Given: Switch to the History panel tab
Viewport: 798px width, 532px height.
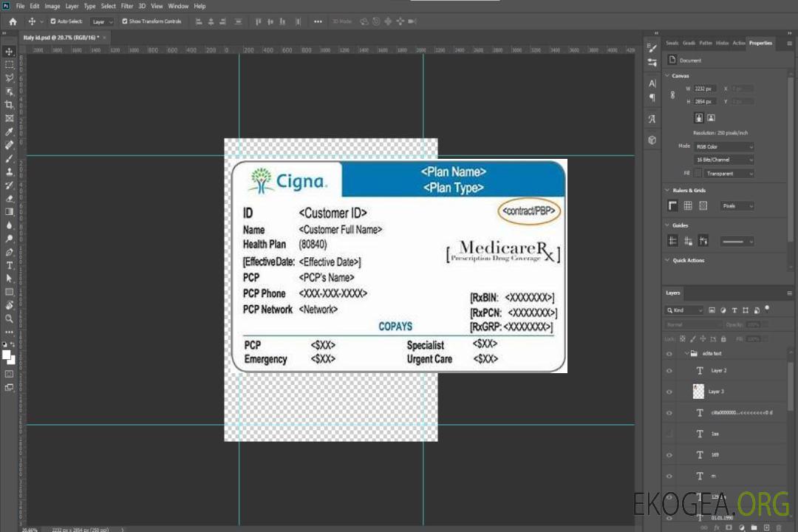Looking at the screenshot, I should [x=722, y=44].
